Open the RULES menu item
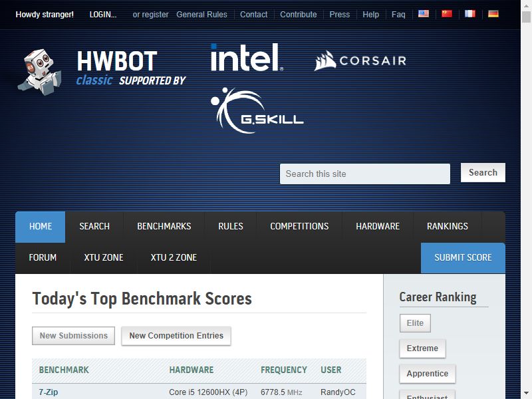The height and width of the screenshot is (399, 532). (x=230, y=227)
